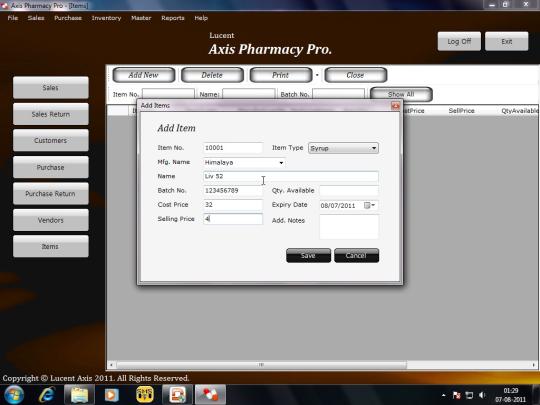Click the taskbar clock showing 01:29

511,391
